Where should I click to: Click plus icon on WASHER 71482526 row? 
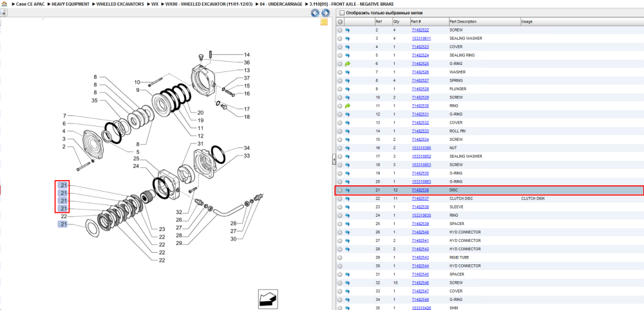coord(339,72)
